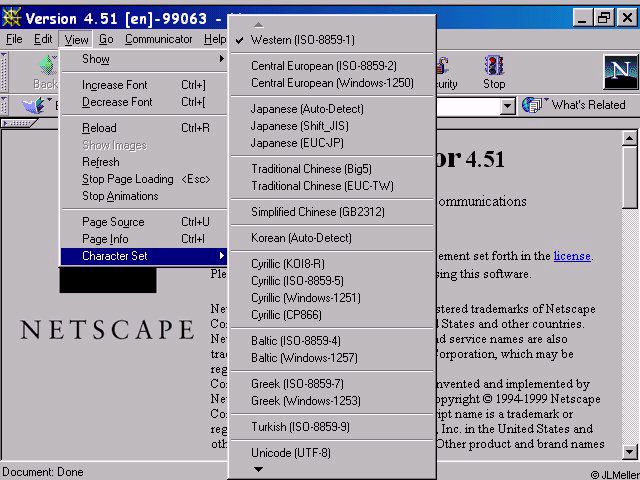The height and width of the screenshot is (480, 640).
Task: Open the Communicator menu
Action: (x=159, y=39)
